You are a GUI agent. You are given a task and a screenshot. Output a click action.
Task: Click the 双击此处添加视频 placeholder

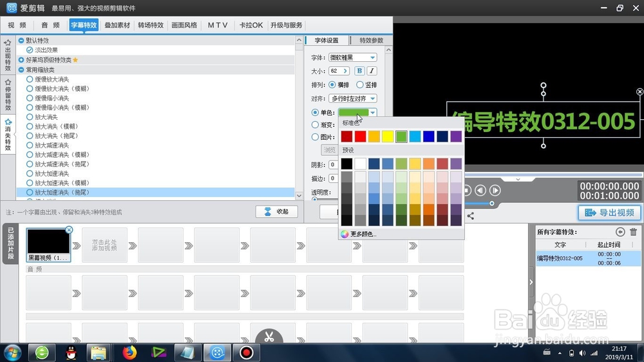[104, 245]
